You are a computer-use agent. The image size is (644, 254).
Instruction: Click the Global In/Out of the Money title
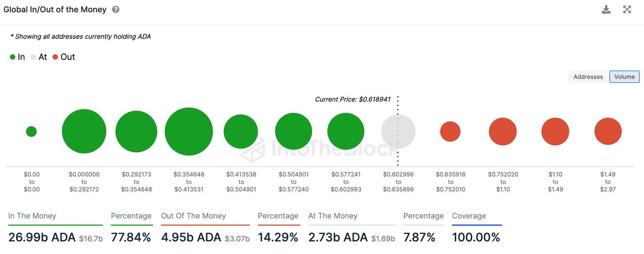tap(55, 9)
